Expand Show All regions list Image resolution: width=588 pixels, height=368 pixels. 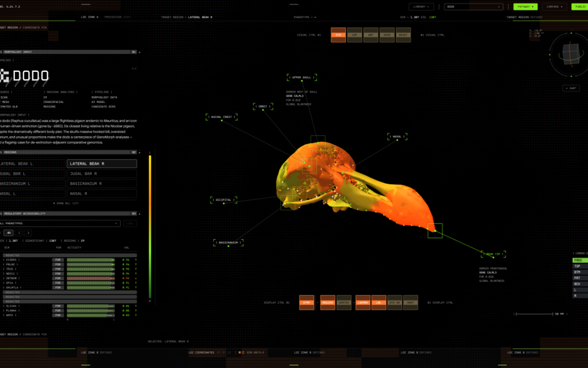coord(66,203)
